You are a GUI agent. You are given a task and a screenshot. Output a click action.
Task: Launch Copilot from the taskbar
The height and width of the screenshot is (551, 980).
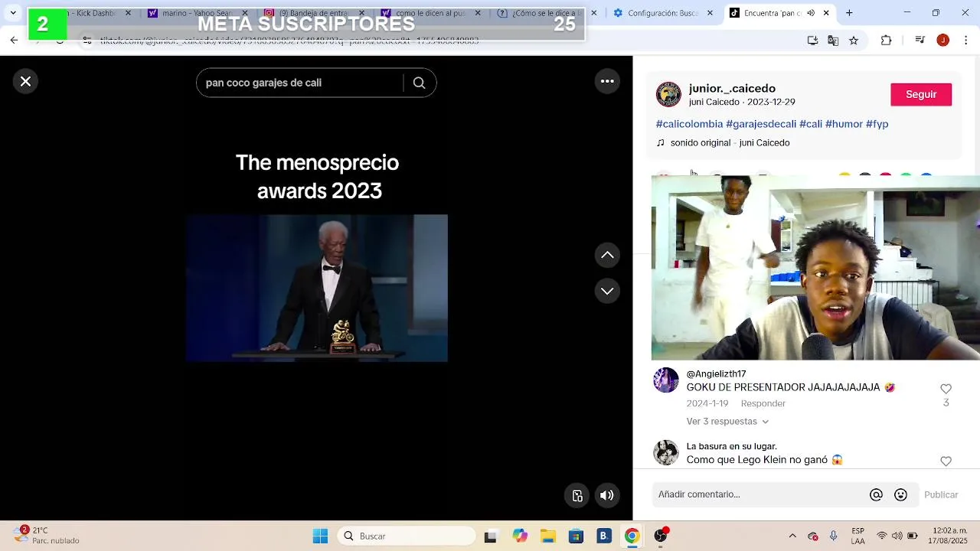[x=520, y=536]
